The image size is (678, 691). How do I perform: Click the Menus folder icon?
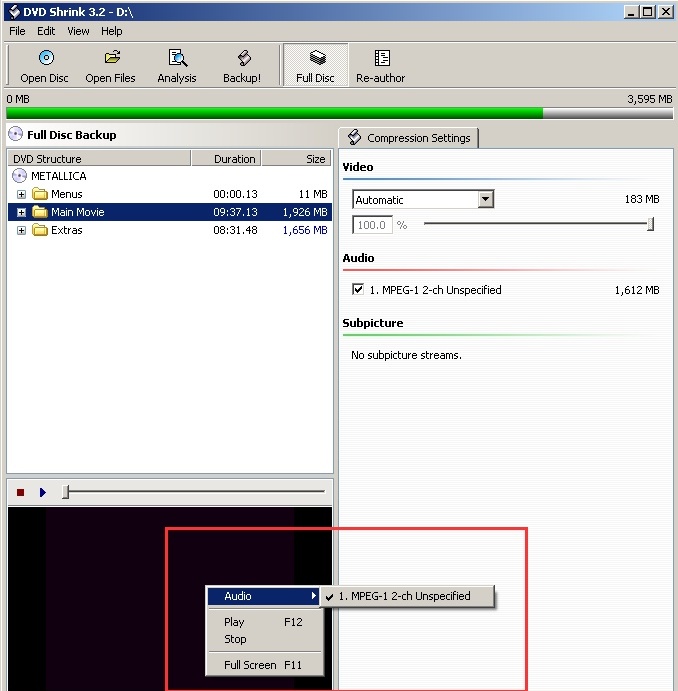pos(40,194)
